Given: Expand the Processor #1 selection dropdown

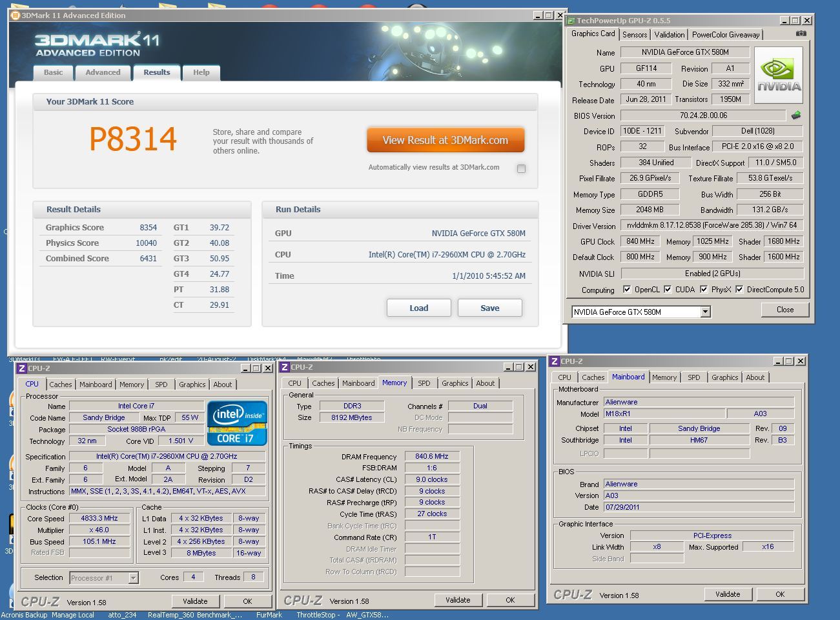Looking at the screenshot, I should pos(133,578).
